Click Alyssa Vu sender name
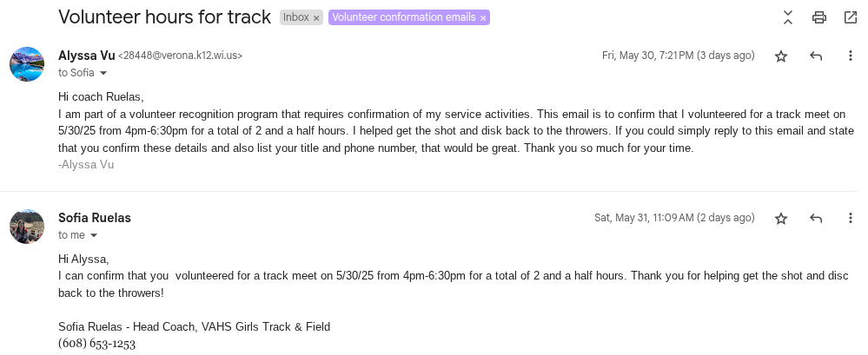The width and height of the screenshot is (868, 355). pyautogui.click(x=86, y=56)
